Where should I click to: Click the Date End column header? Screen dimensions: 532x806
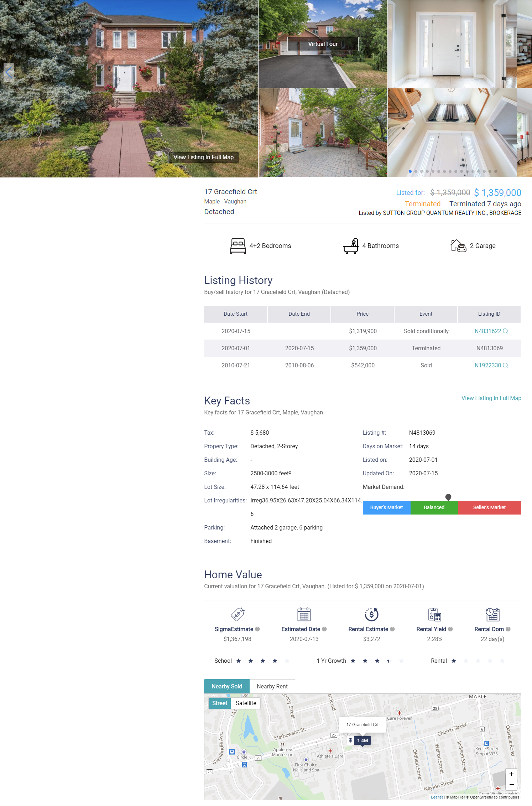pos(299,314)
